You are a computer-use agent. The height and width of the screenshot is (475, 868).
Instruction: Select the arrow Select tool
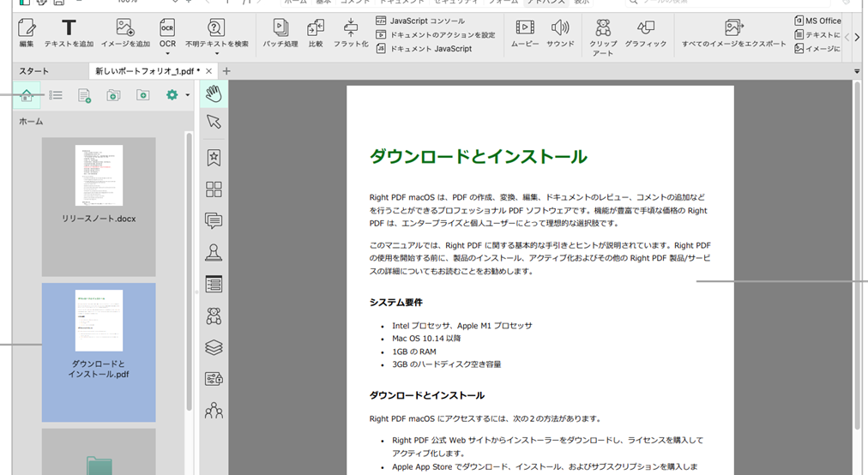[x=214, y=122]
